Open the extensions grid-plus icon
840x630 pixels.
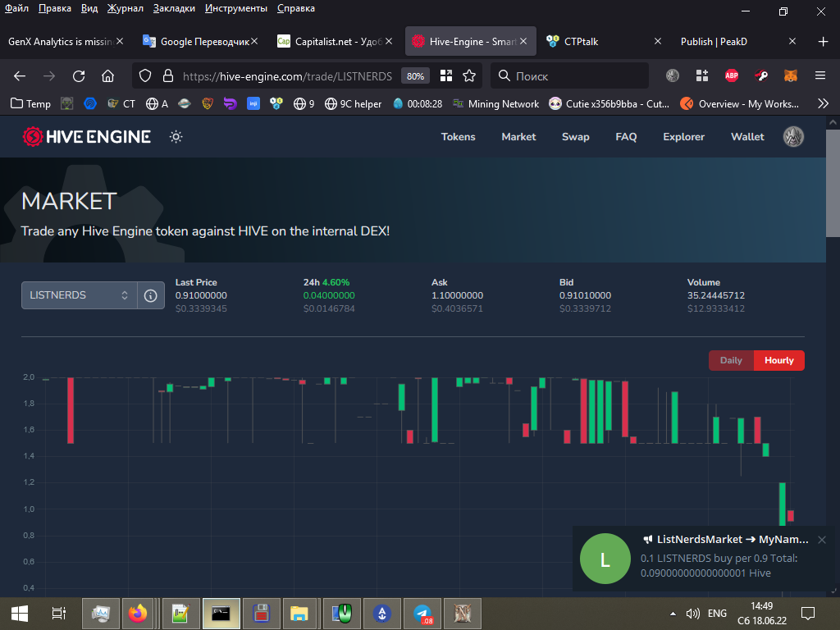click(702, 76)
